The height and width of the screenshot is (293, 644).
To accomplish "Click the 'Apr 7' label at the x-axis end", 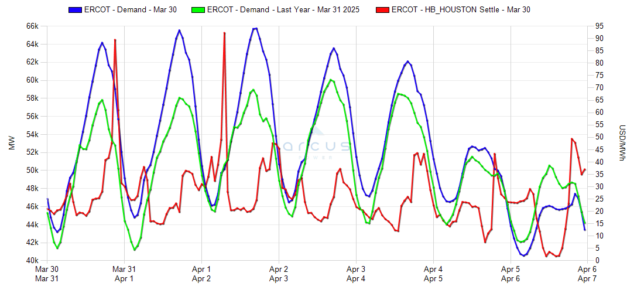I will [588, 279].
